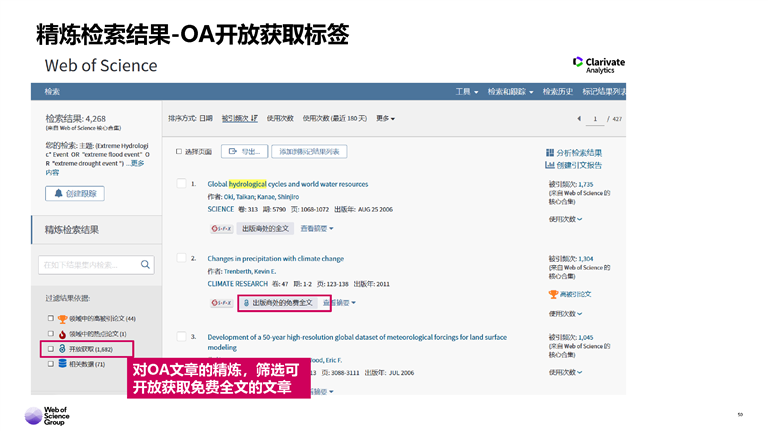The image size is (768, 431).
Task: Click the grid icon beside 分析检索结果
Action: tap(550, 153)
